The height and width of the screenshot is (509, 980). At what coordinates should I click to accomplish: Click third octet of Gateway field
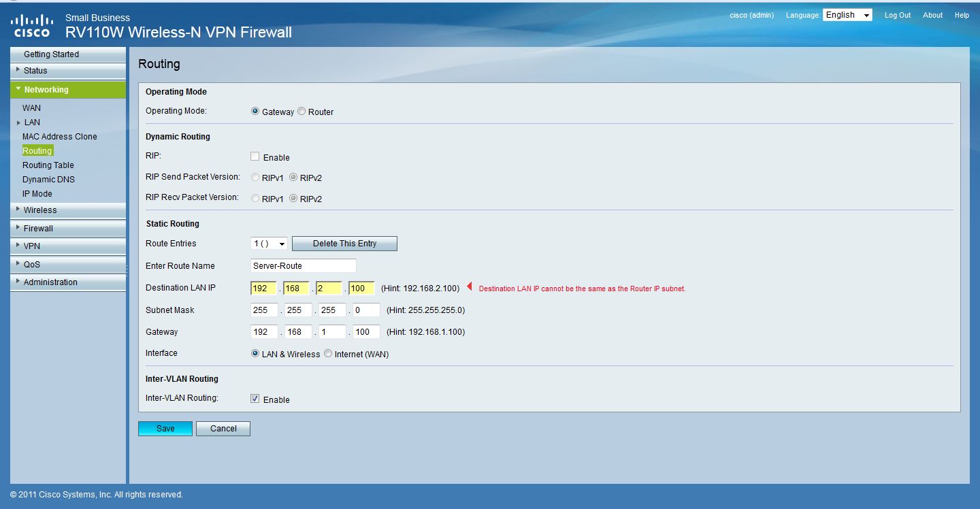click(332, 331)
